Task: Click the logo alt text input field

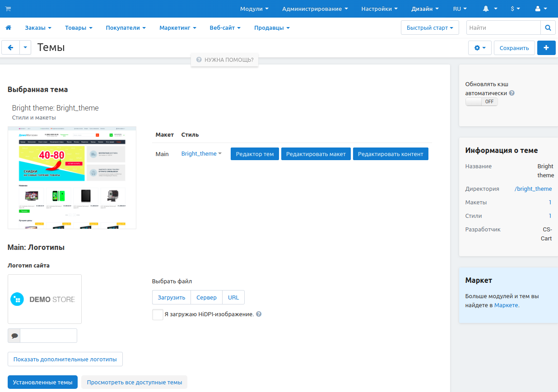Action: [48, 336]
